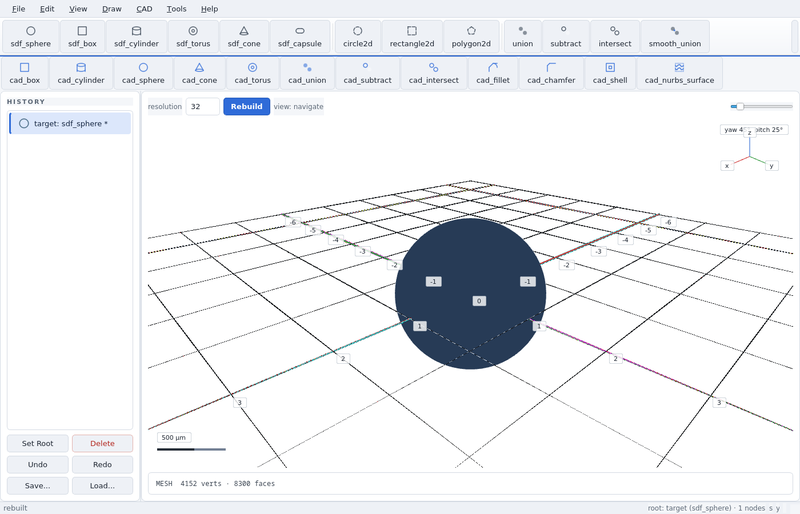Open the Tools menu

[x=176, y=9]
